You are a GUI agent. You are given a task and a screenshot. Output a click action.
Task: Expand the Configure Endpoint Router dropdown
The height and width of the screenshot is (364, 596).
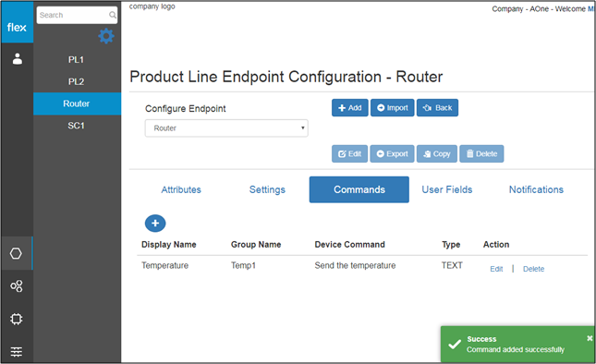click(x=226, y=128)
